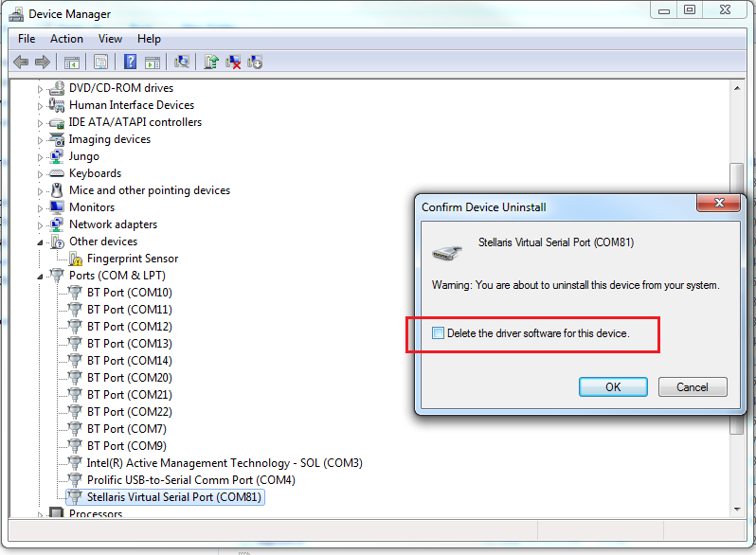Confirm uninstall with OK button
The image size is (756, 555).
(x=613, y=387)
